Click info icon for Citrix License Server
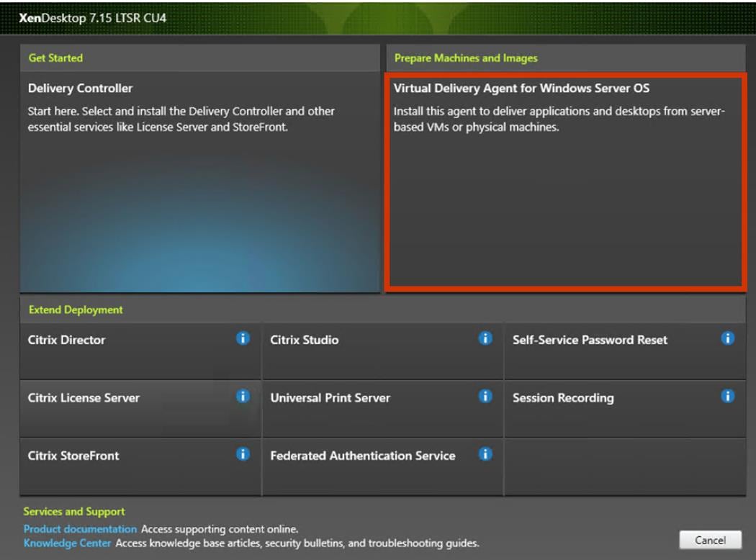Viewport: 756px width, 560px height. click(x=243, y=396)
